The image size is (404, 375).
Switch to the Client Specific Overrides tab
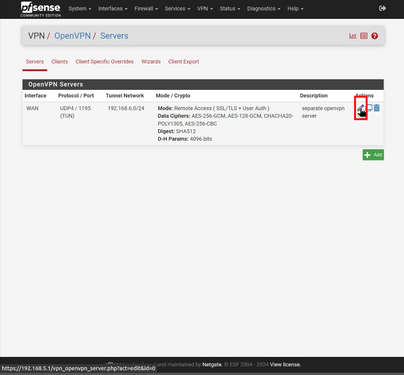pos(105,62)
